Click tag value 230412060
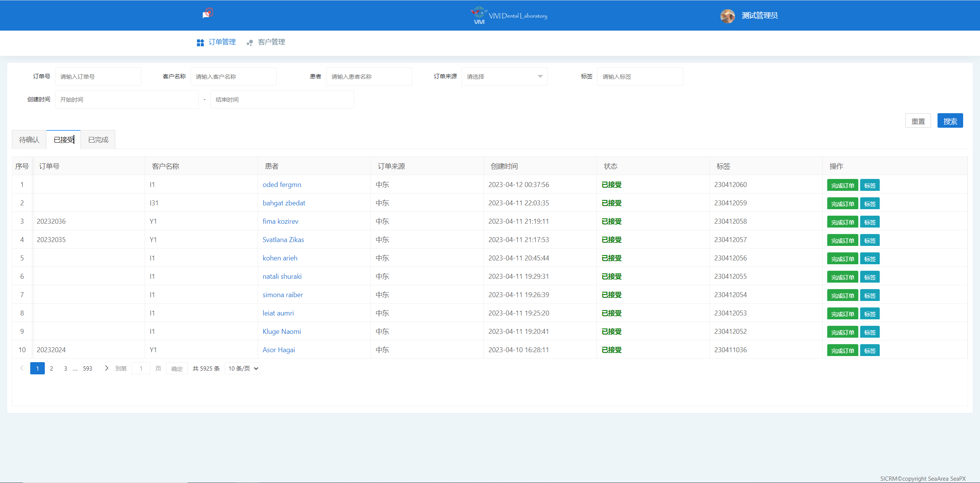The height and width of the screenshot is (483, 980). click(730, 185)
